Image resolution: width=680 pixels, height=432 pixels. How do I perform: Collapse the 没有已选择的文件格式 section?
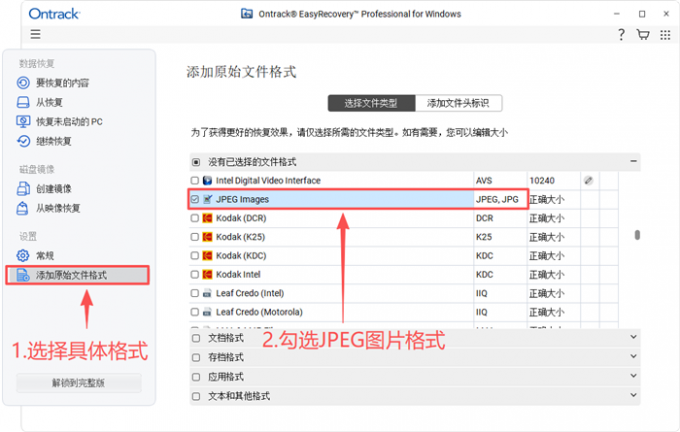[634, 161]
